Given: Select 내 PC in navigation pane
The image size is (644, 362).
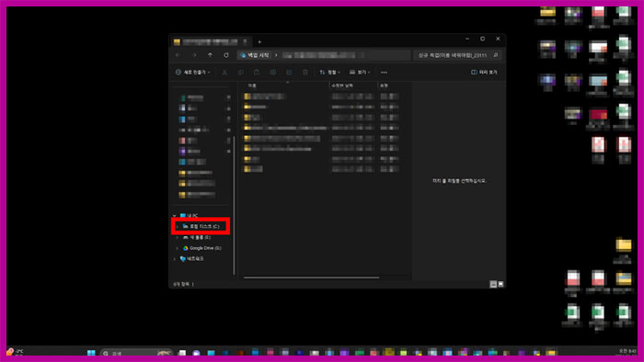Looking at the screenshot, I should (189, 215).
